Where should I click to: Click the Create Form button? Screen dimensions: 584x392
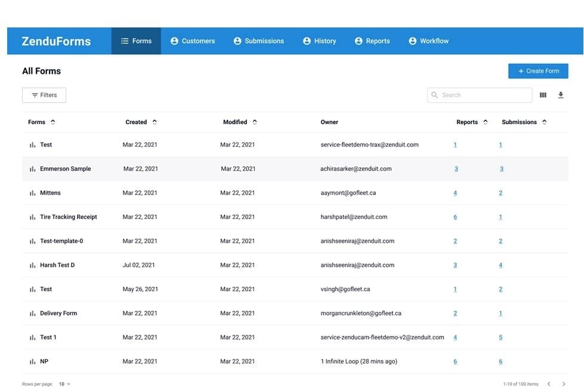[x=538, y=71]
